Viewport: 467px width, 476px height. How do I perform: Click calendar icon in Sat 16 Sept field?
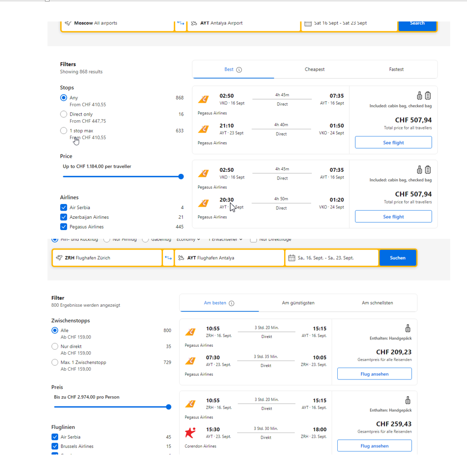tap(308, 24)
